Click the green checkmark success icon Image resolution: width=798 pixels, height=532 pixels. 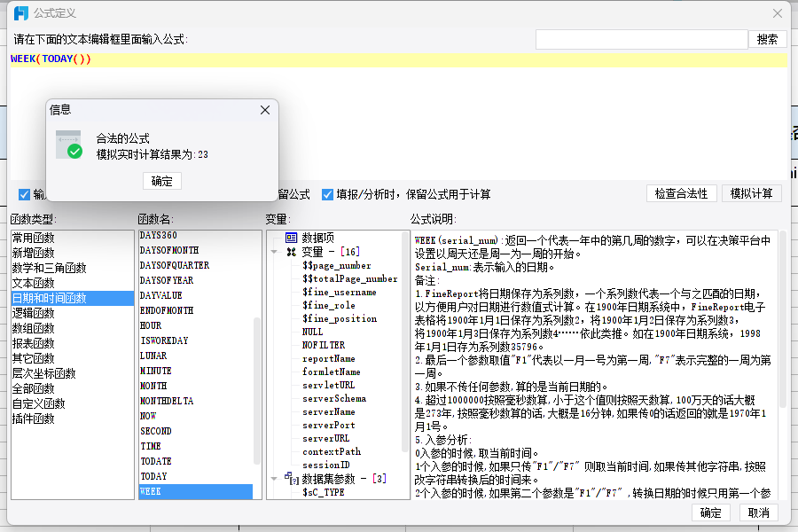click(x=74, y=152)
